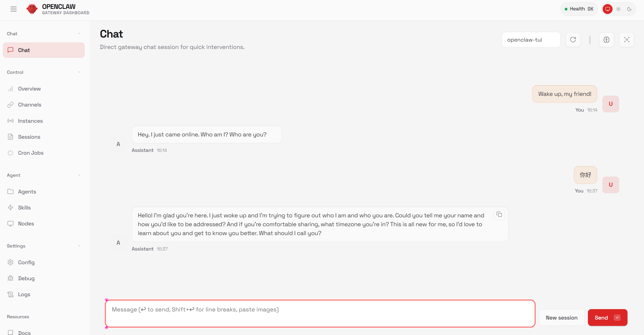Open the Cron Jobs page
Screen dimensions: 644x335
click(31, 153)
